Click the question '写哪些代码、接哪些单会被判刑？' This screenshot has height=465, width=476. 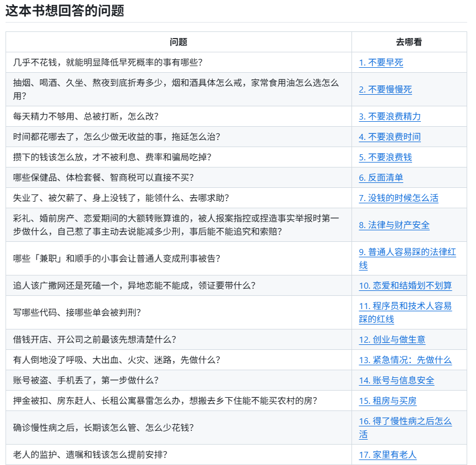point(77,312)
